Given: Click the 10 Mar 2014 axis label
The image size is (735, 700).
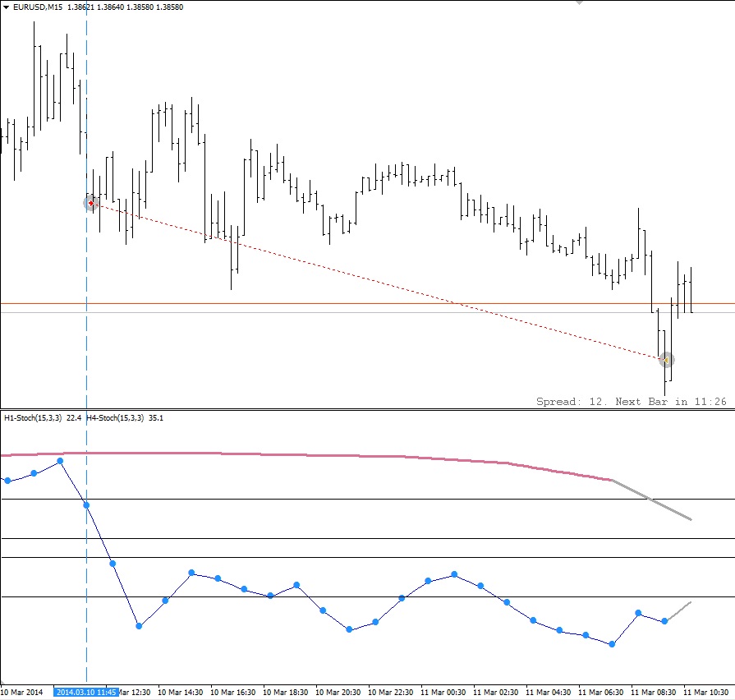Looking at the screenshot, I should coord(21,692).
